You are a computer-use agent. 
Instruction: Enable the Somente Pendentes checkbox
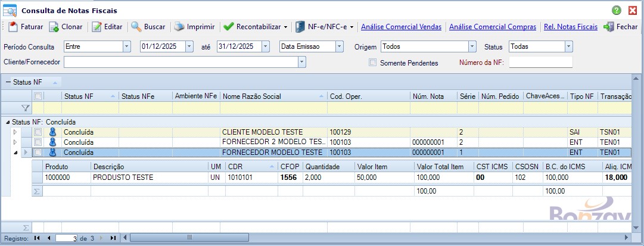[x=372, y=63]
